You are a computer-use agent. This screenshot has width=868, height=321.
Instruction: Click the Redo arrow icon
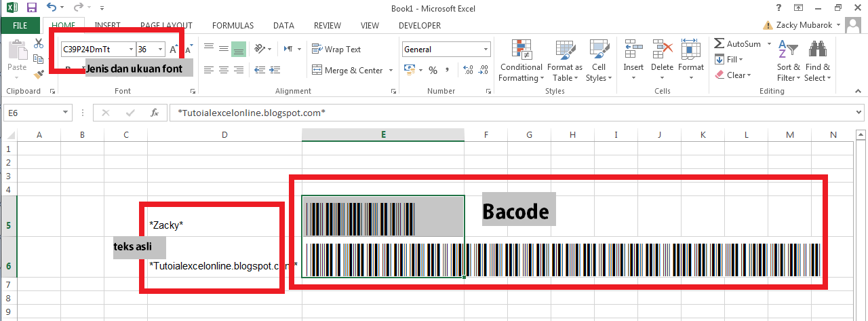78,8
